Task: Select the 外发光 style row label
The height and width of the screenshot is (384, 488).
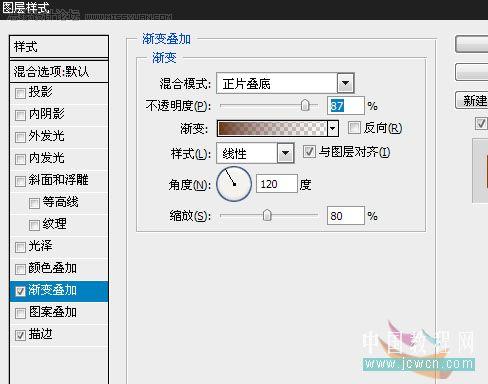Action: pyautogui.click(x=46, y=136)
